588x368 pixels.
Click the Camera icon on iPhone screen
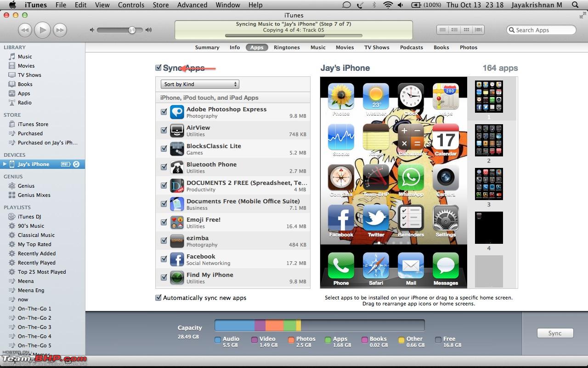[x=446, y=178]
